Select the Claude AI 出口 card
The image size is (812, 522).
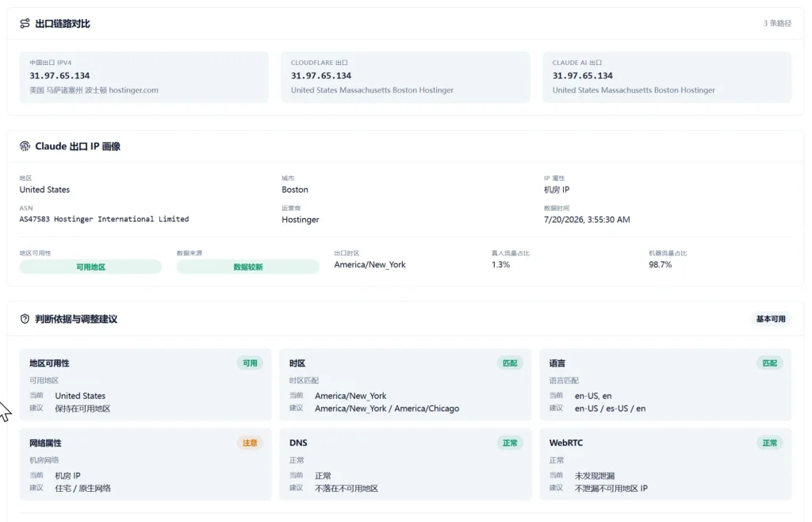click(x=667, y=77)
